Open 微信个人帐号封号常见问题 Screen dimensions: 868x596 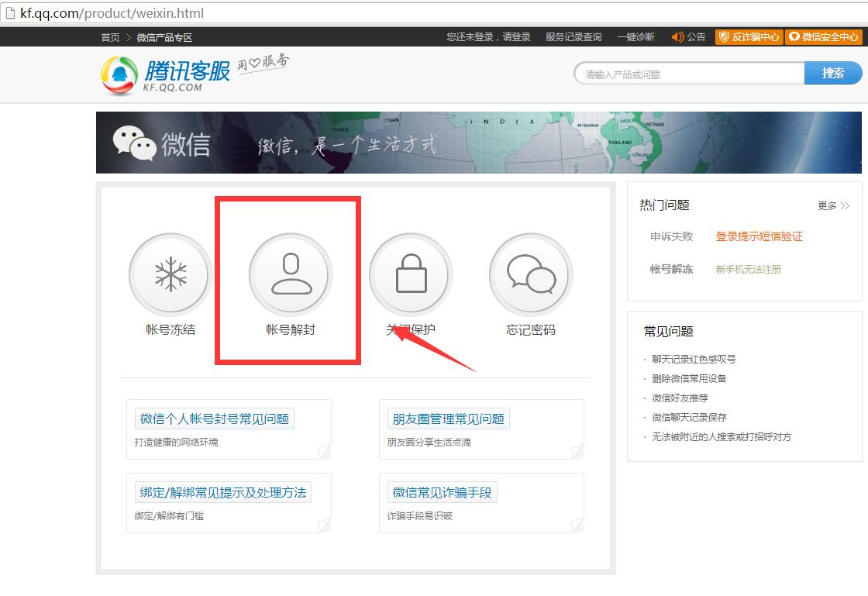[x=214, y=419]
